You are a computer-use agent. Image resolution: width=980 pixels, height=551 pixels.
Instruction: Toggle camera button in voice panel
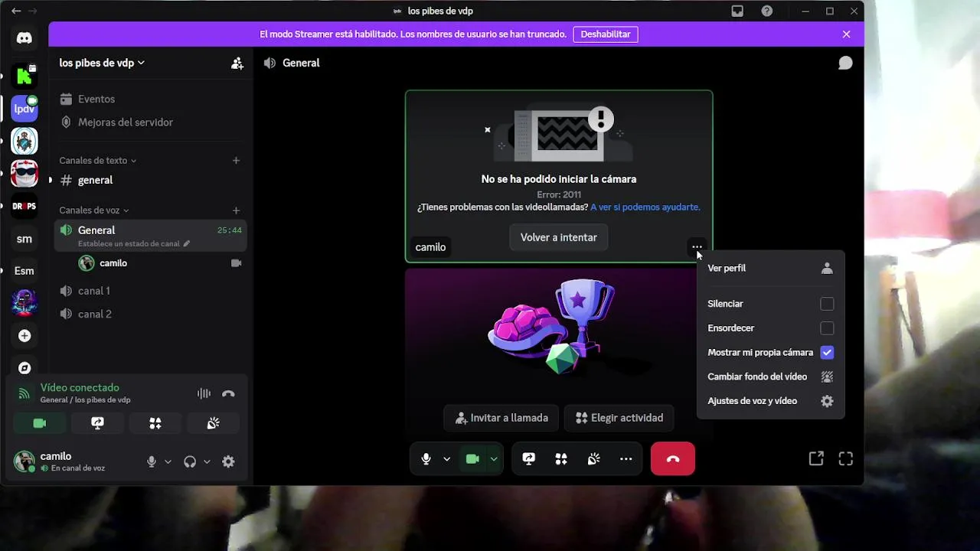pyautogui.click(x=40, y=423)
